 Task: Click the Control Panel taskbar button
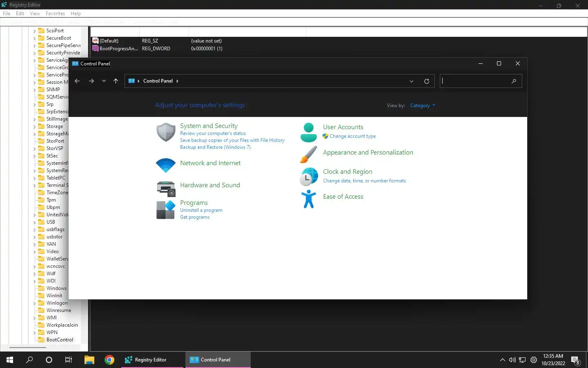click(218, 360)
